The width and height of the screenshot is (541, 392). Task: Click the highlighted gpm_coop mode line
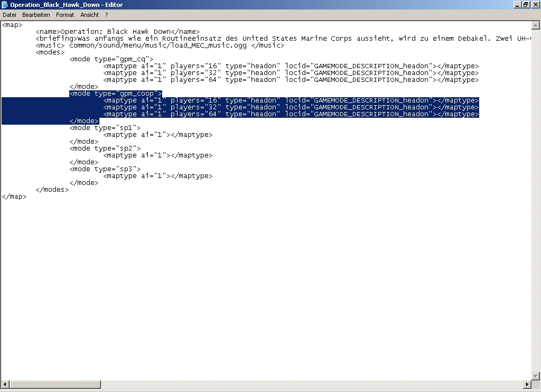[115, 94]
